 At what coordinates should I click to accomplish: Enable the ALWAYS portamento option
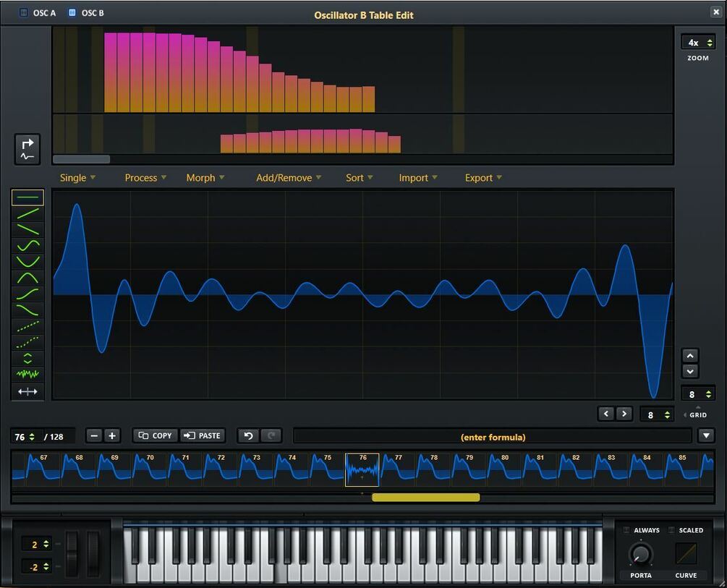click(626, 529)
